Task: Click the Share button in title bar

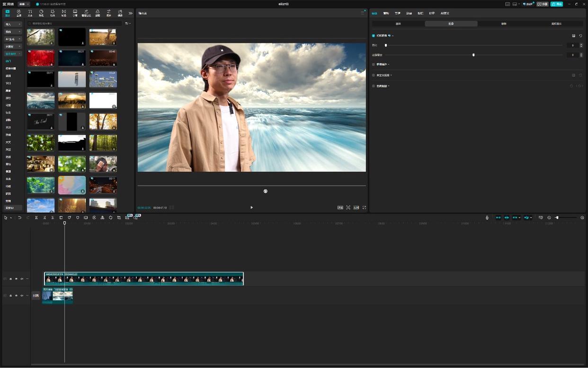Action: 543,4
